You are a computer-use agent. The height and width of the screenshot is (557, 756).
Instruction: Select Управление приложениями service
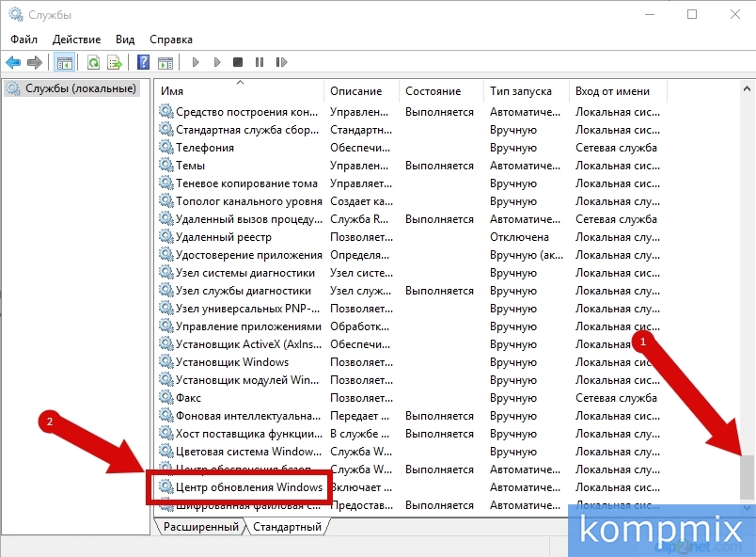[248, 326]
